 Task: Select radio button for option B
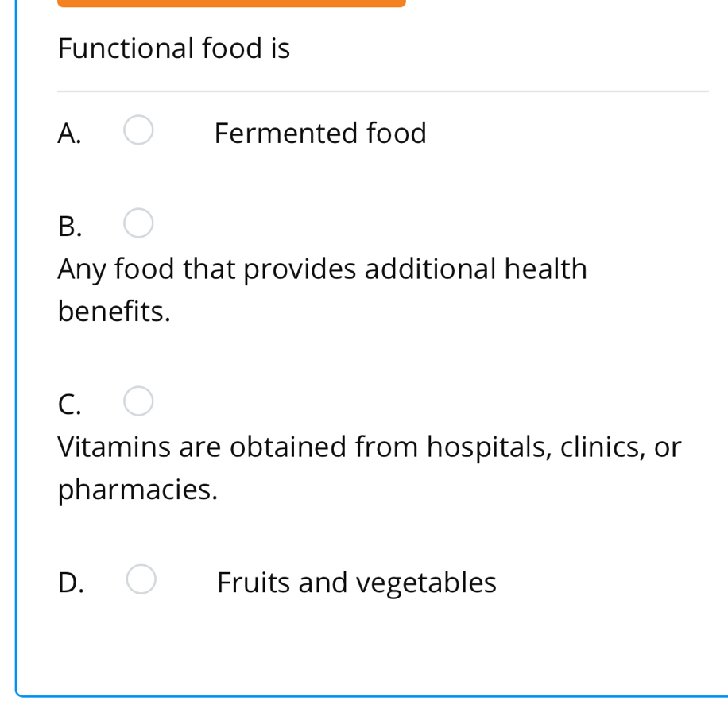[x=138, y=223]
